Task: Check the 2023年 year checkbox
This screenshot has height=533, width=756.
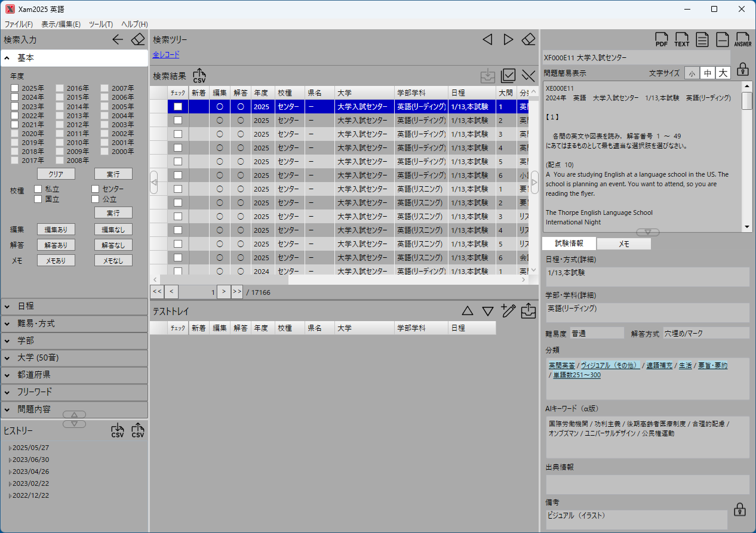Action: click(x=14, y=106)
